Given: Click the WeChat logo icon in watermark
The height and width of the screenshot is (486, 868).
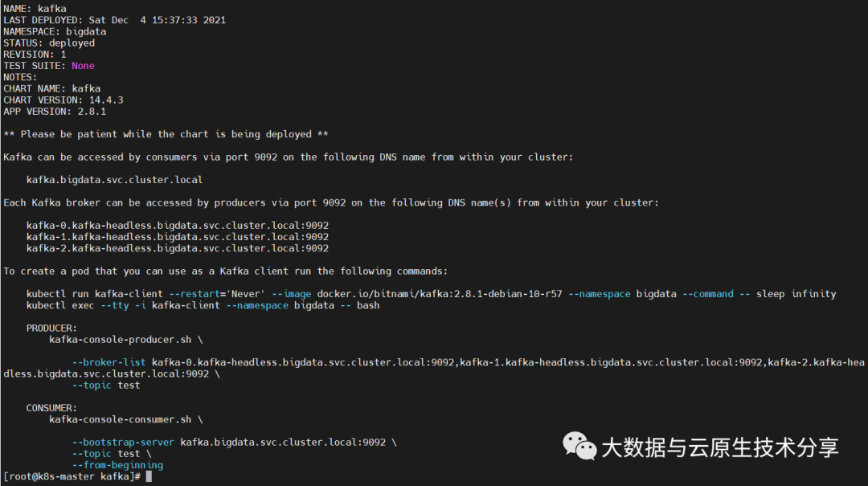Looking at the screenshot, I should [x=579, y=446].
